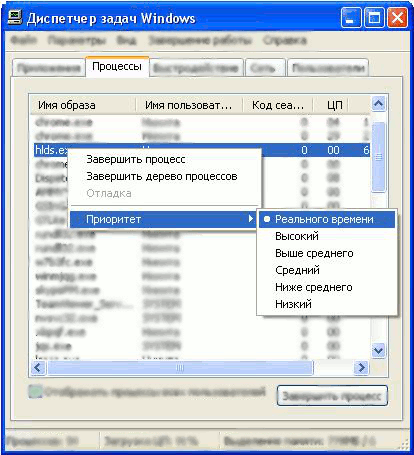Choose the Средний priority level
The height and width of the screenshot is (455, 414).
pos(327,270)
